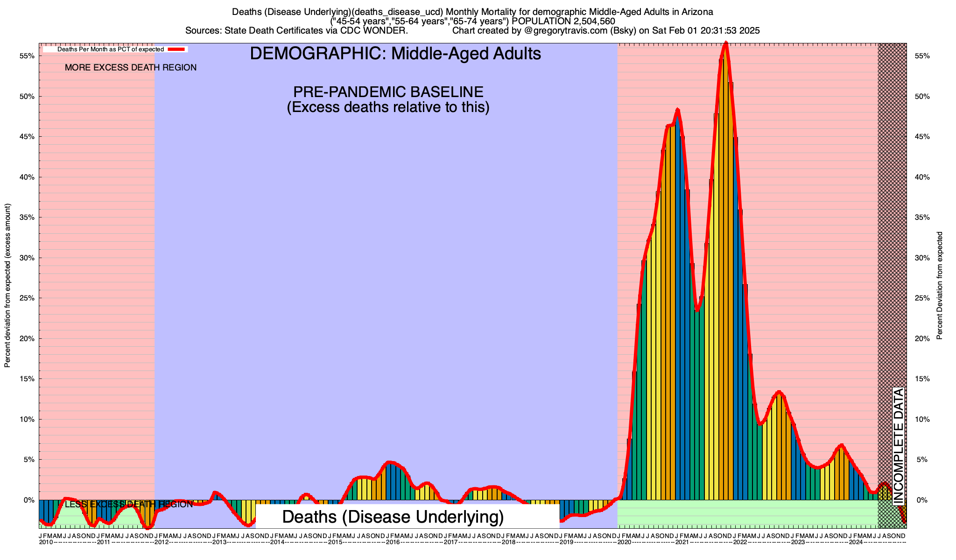956x560 pixels.
Task: Click the highest peak of the red line
Action: coord(726,43)
